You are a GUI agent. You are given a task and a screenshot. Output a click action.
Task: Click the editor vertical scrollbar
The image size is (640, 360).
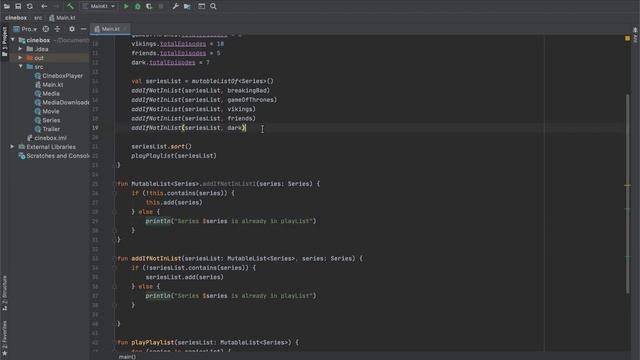627,194
